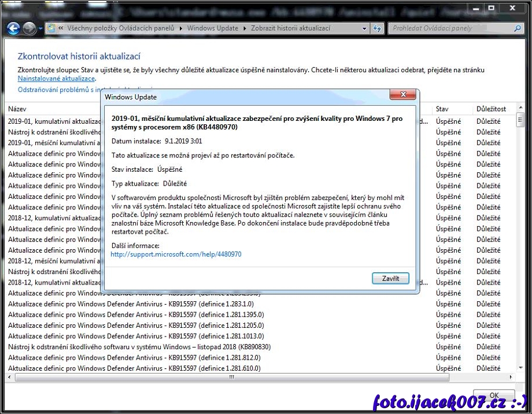This screenshot has width=532, height=414.
Task: Open the support.microsoft.com/help/4480970 link
Action: point(176,254)
